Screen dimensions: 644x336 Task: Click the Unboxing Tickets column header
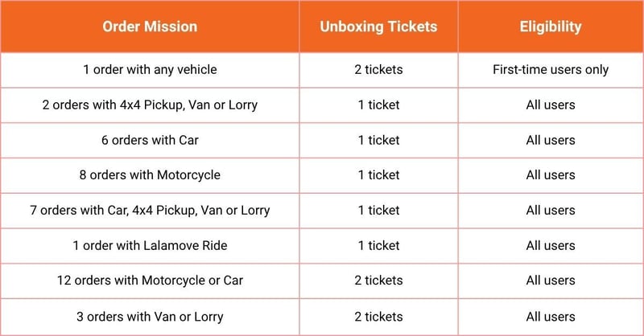pyautogui.click(x=378, y=27)
